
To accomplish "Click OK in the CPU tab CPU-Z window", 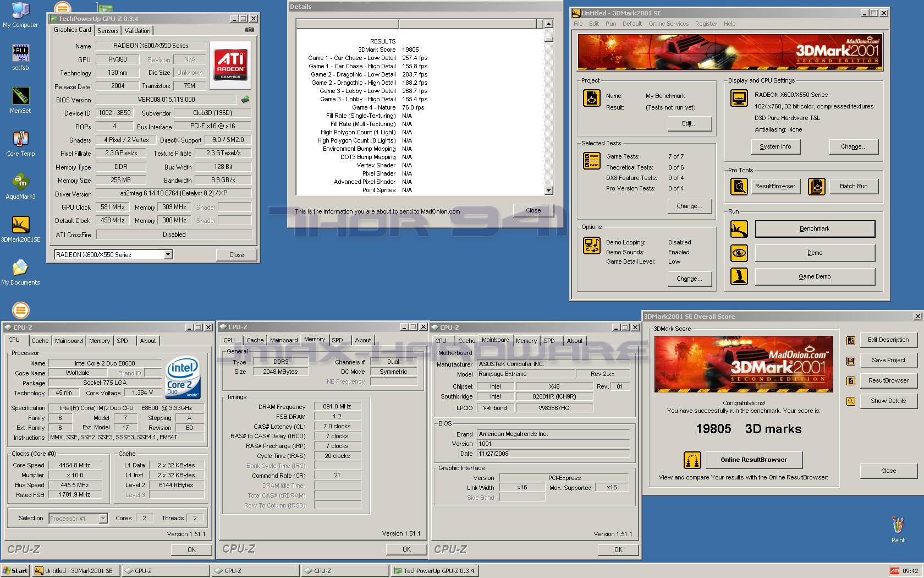I will pyautogui.click(x=191, y=549).
